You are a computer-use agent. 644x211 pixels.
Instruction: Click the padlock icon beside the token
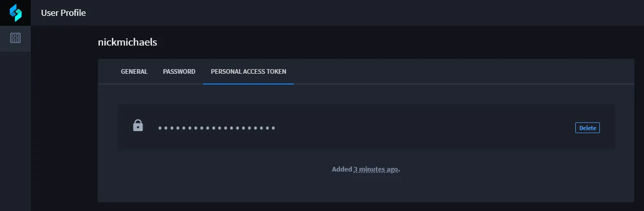138,125
